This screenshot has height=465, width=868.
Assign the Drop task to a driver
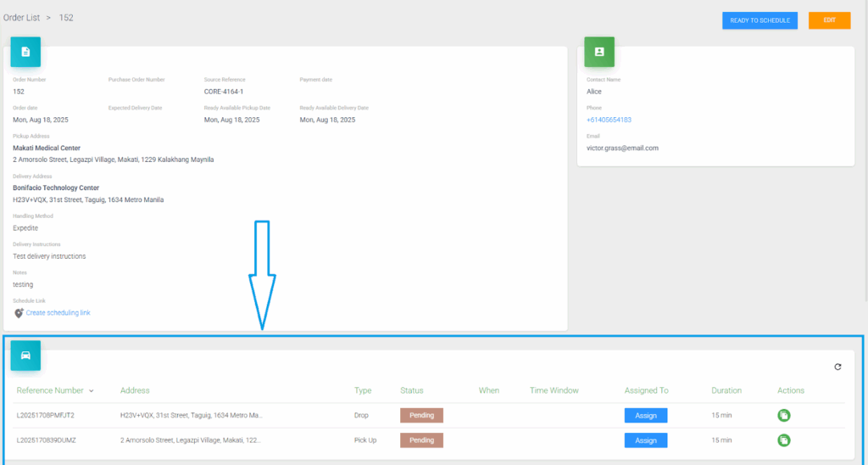pyautogui.click(x=645, y=416)
